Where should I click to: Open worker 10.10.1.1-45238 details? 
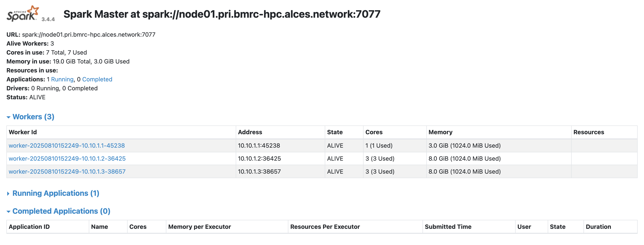(x=67, y=146)
